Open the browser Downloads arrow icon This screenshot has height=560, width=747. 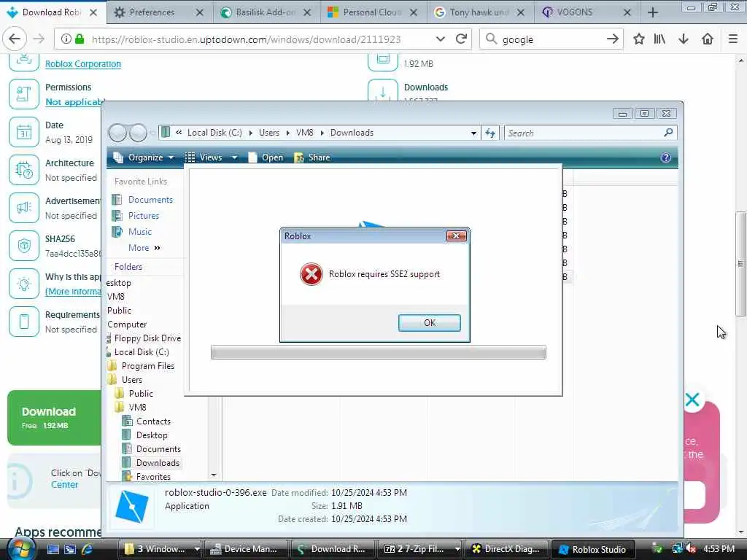[x=684, y=39]
